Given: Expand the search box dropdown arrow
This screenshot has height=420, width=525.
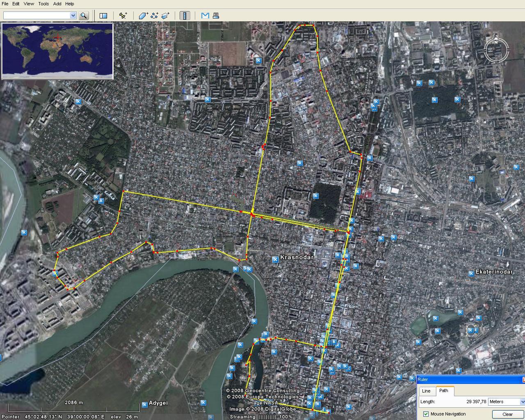Looking at the screenshot, I should coord(73,16).
